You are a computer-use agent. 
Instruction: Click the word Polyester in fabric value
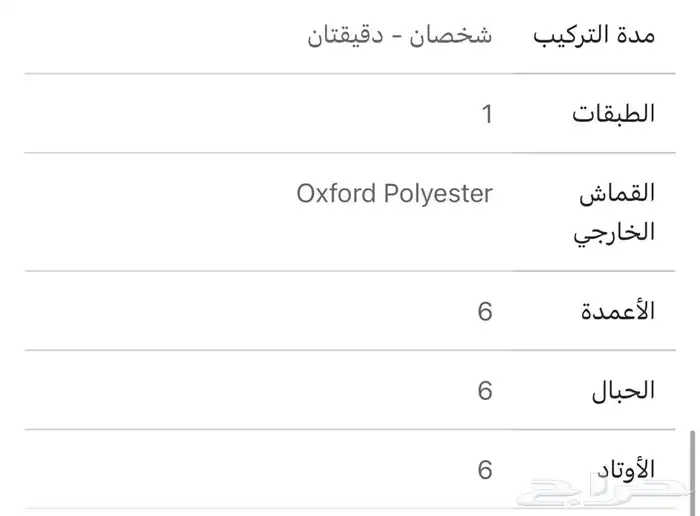tap(438, 194)
